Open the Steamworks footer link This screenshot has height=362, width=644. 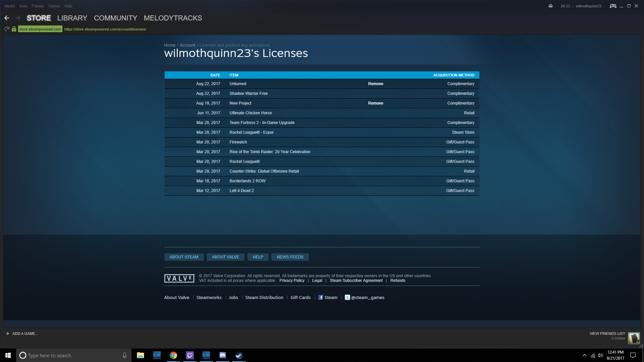coord(209,297)
